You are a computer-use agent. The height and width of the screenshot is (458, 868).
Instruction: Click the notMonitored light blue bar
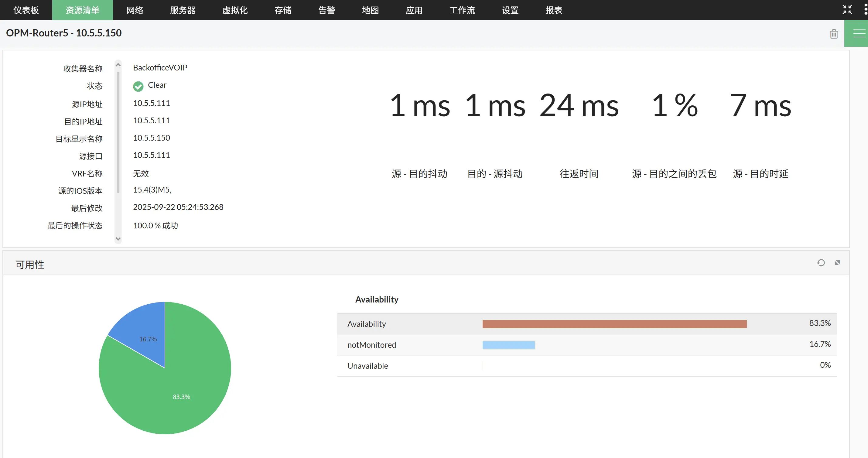click(508, 345)
